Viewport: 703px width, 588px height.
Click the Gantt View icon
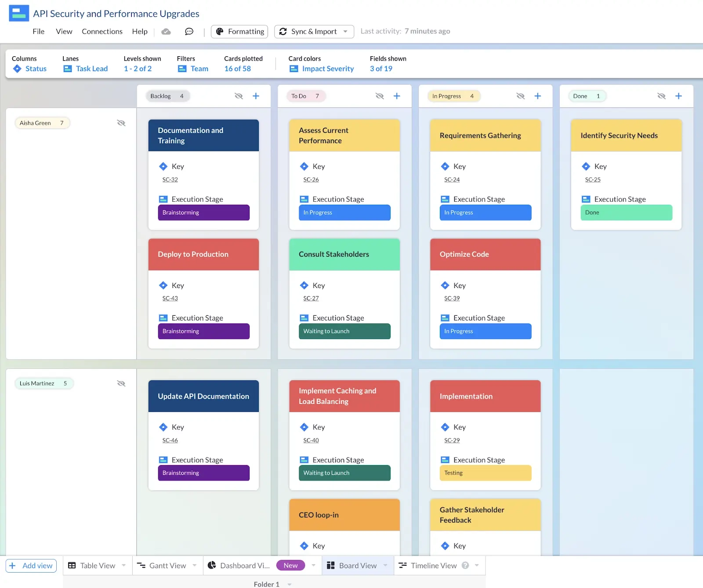tap(141, 565)
